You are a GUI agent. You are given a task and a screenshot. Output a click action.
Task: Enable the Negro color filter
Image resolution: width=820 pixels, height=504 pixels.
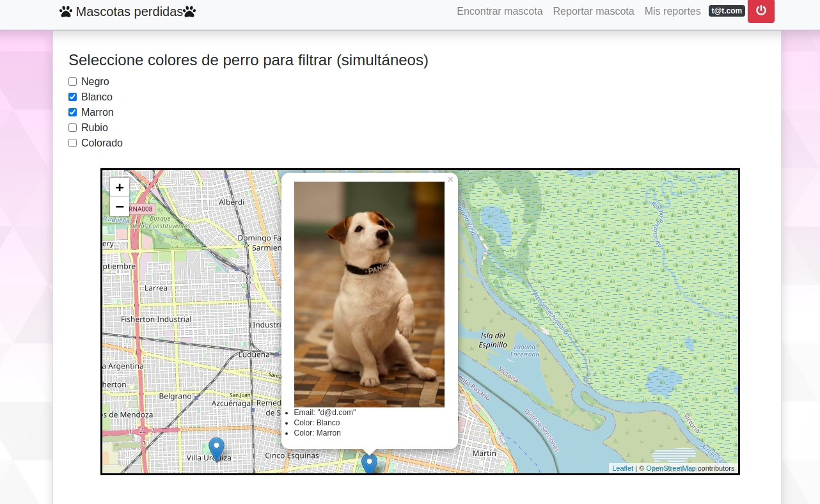73,82
